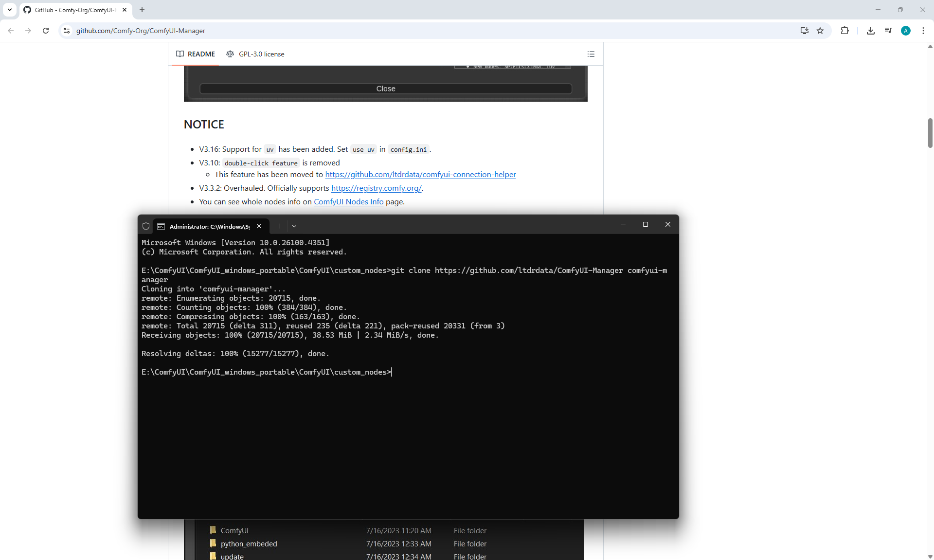Add a new terminal tab with plus button
The width and height of the screenshot is (934, 560).
tap(280, 226)
